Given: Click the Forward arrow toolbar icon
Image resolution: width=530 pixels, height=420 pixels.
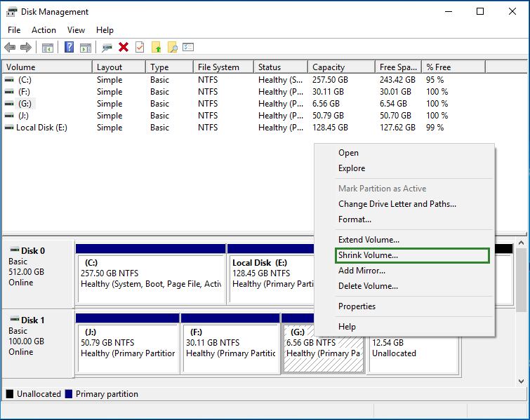Looking at the screenshot, I should tap(26, 47).
